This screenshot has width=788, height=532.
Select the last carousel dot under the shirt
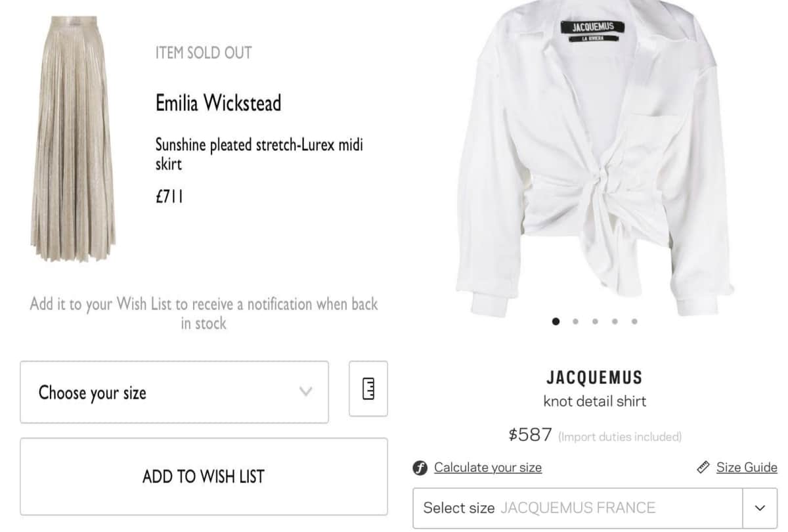(634, 322)
